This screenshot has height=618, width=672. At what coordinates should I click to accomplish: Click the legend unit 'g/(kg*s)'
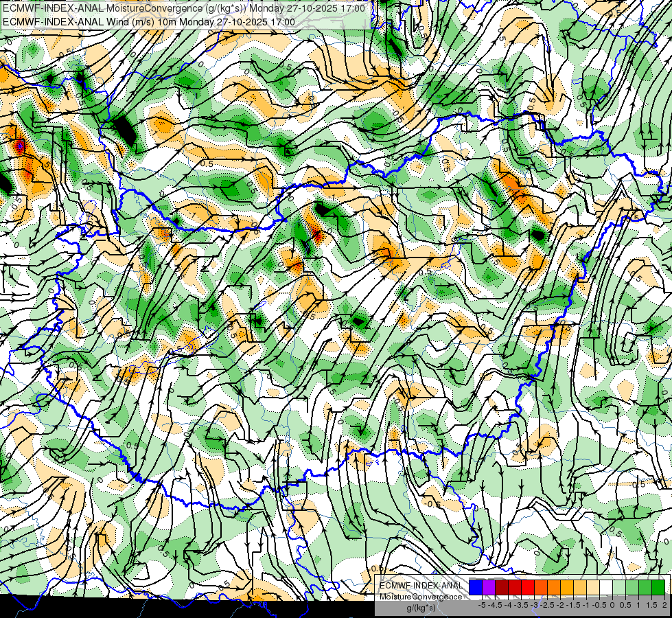[421, 608]
